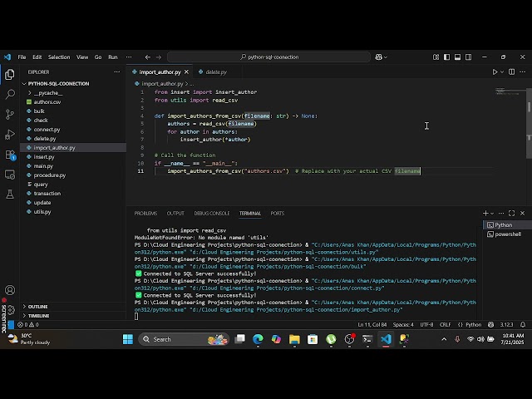Open utils.py in the explorer
This screenshot has height=399, width=532.
coord(42,212)
